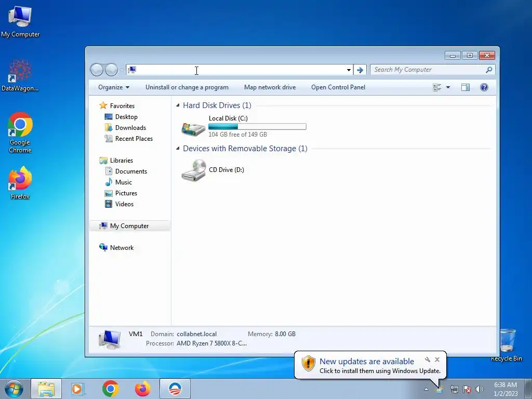
Task: Toggle the preview pane icon
Action: [x=465, y=87]
